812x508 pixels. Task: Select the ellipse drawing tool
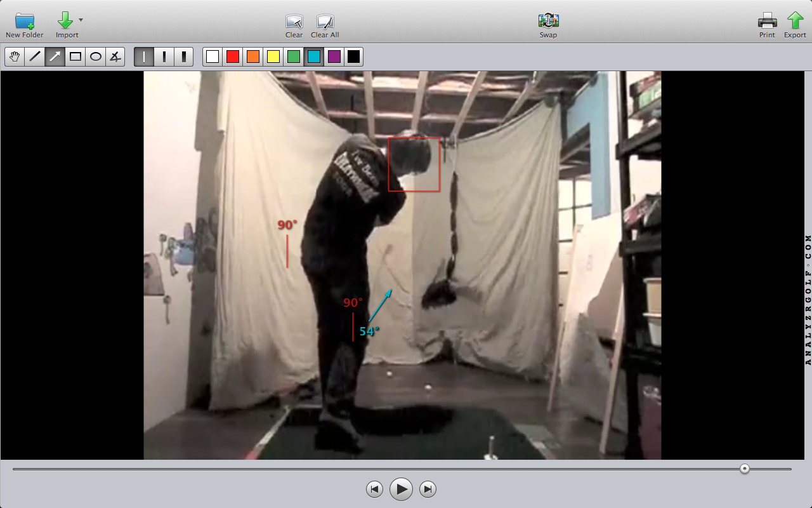point(96,57)
